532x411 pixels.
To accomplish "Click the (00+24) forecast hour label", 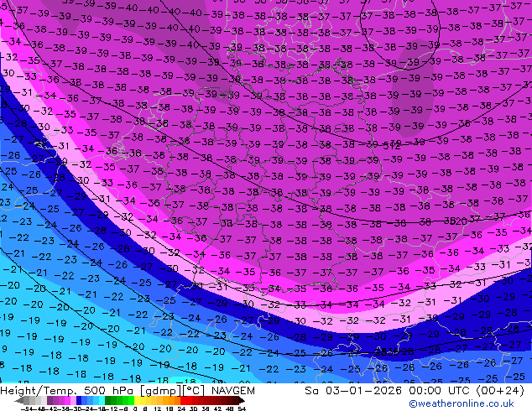I will point(500,391).
